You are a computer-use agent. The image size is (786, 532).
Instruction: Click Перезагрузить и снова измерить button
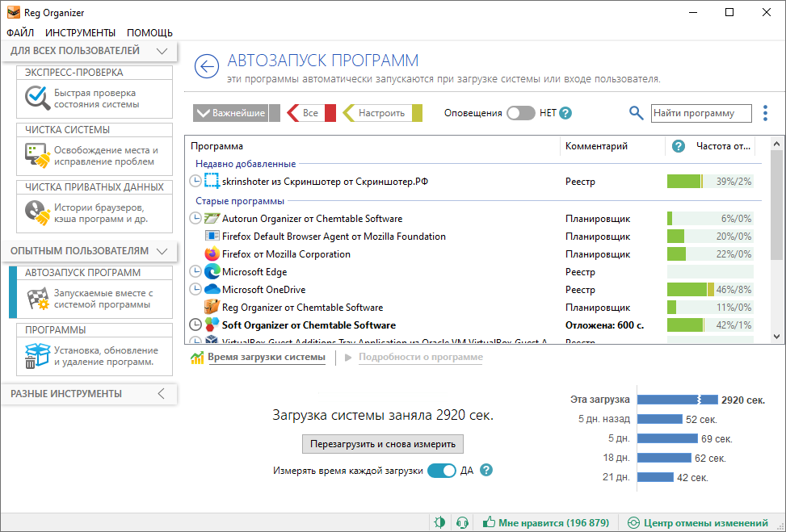point(382,443)
